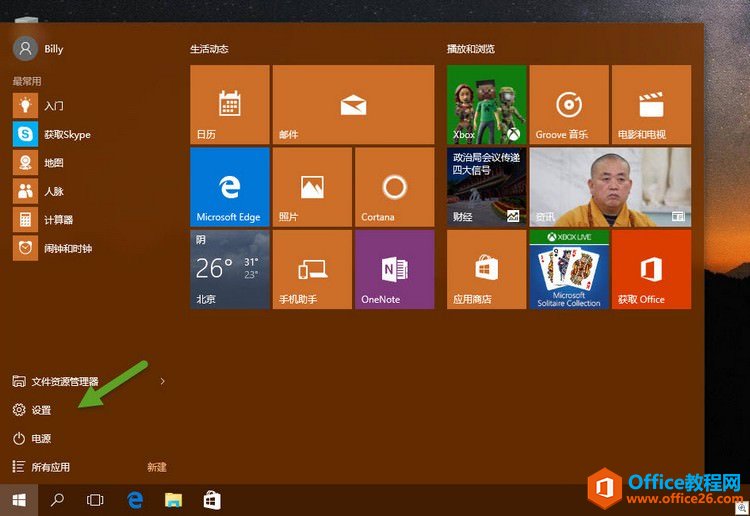
Task: Open the 资讯 news photo tile
Action: (610, 187)
